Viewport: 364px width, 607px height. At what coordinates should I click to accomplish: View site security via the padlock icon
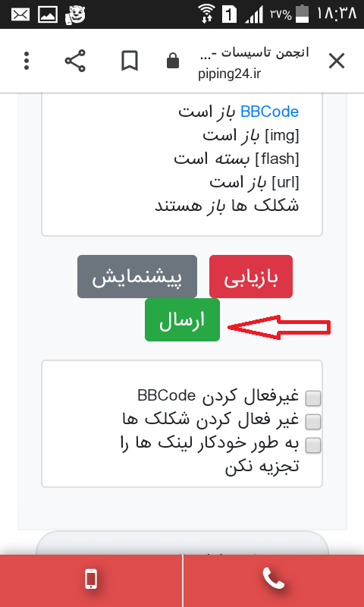173,61
